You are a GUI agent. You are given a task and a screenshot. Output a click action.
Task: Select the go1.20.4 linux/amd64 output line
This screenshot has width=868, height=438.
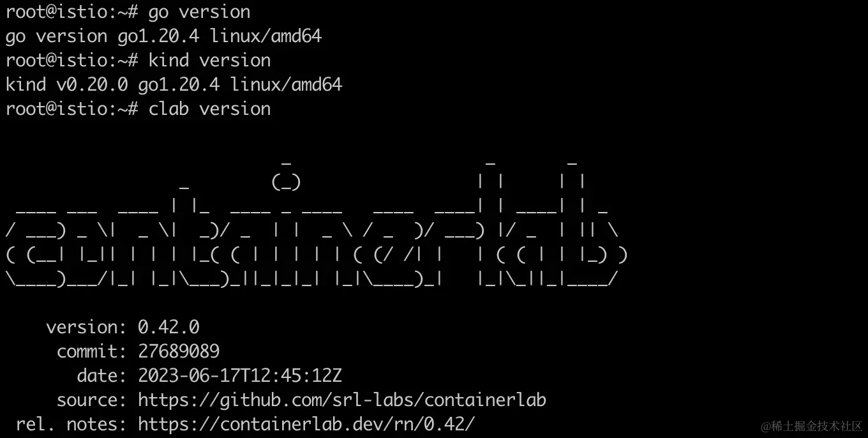tap(163, 36)
